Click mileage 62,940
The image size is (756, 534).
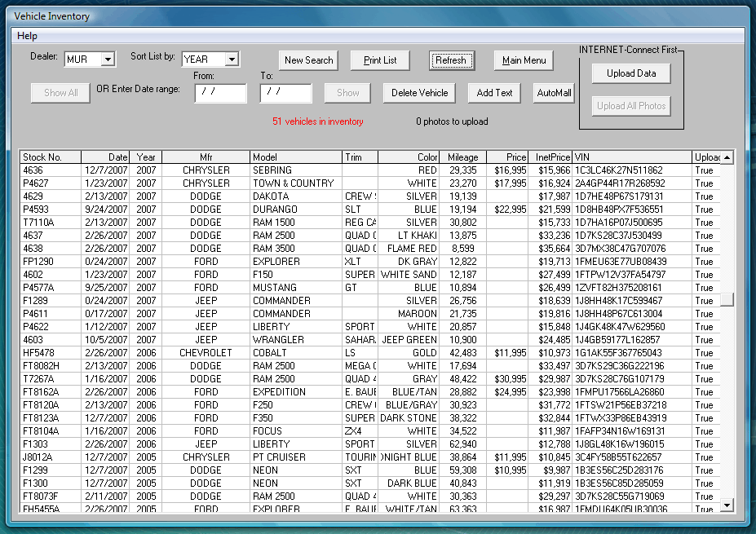[463, 444]
